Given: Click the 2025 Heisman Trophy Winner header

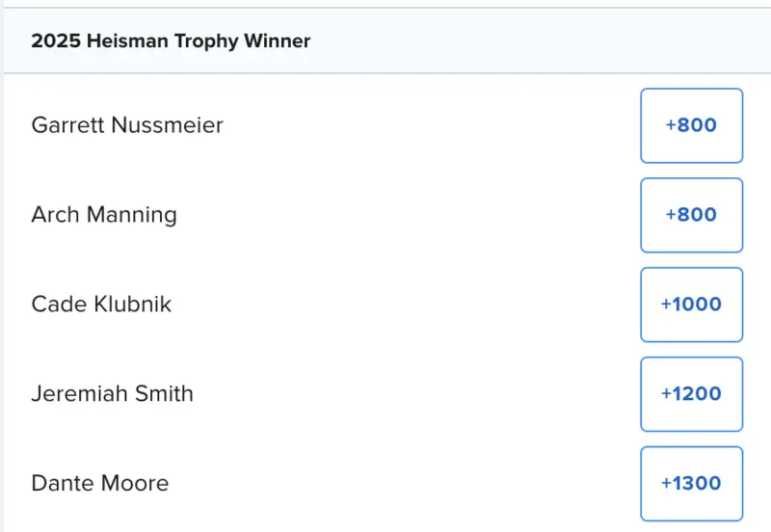Looking at the screenshot, I should [171, 41].
